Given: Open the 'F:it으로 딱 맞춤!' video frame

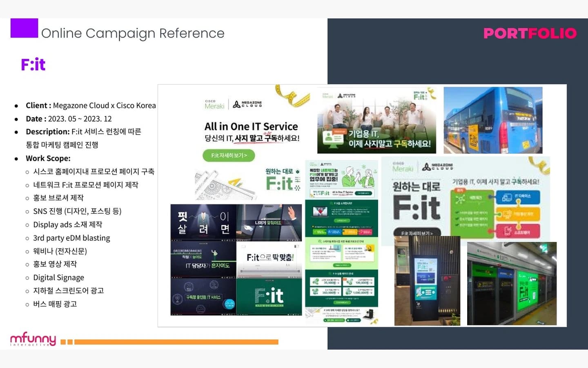Looking at the screenshot, I should pyautogui.click(x=269, y=260).
